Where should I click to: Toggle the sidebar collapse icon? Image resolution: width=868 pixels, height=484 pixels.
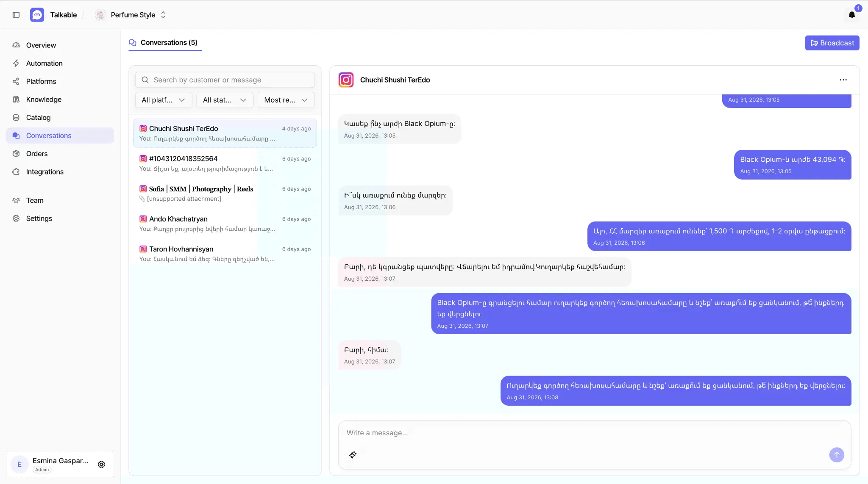pos(16,15)
